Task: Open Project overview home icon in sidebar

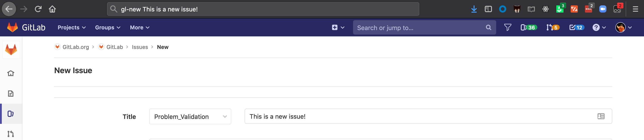Action: point(11,73)
